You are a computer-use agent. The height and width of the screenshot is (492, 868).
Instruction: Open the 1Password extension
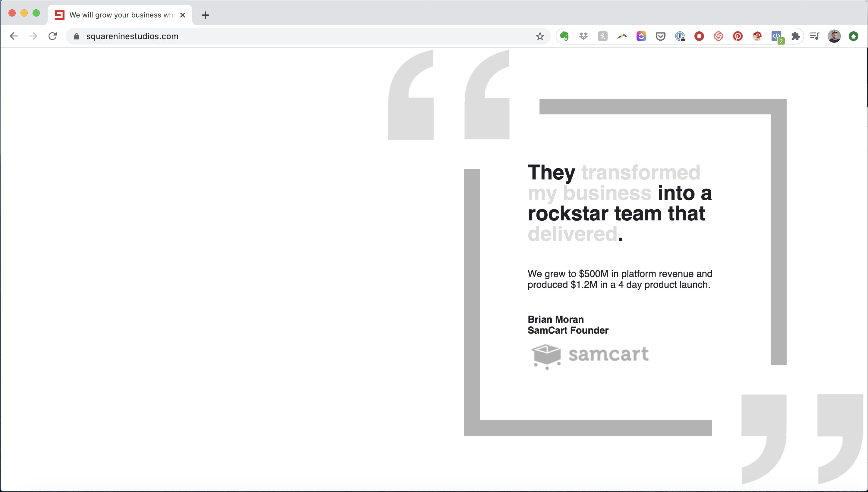680,36
